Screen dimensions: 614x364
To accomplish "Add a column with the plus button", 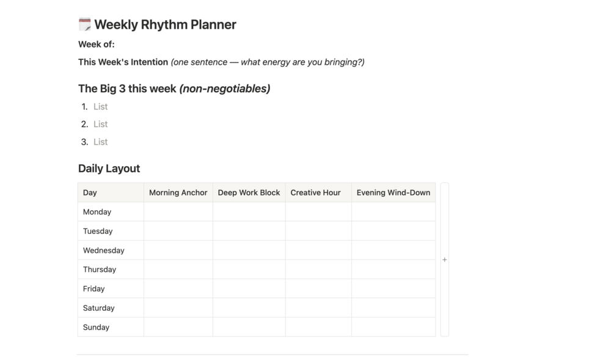I will coord(444,260).
